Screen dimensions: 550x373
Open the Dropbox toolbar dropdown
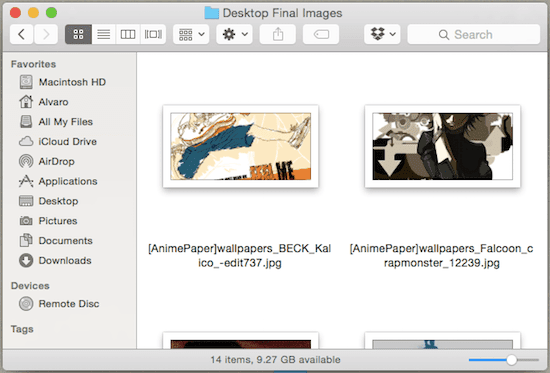(x=382, y=34)
